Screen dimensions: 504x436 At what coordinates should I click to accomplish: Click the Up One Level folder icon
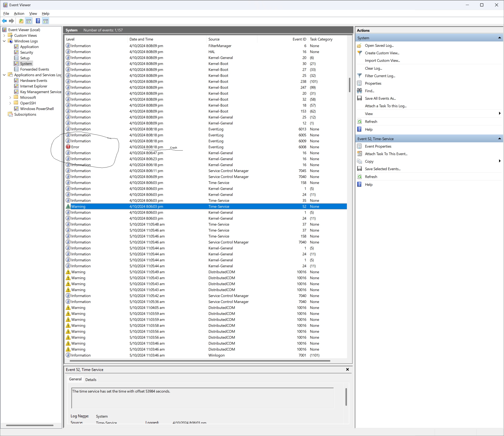pos(21,21)
